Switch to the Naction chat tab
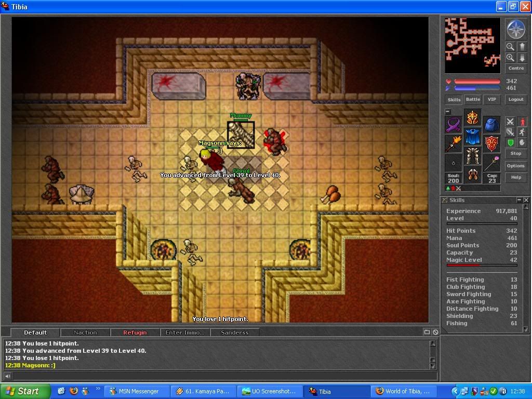The height and width of the screenshot is (399, 532). (85, 332)
